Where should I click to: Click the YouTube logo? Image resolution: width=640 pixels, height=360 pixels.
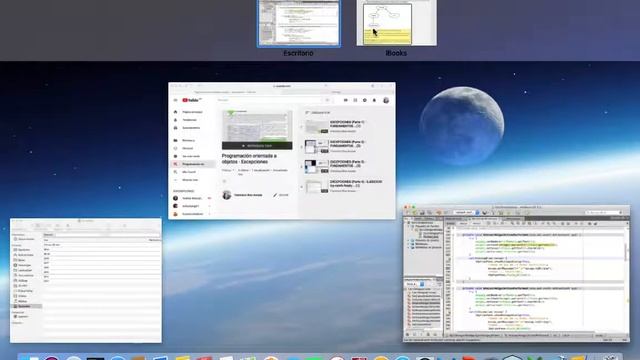192,100
